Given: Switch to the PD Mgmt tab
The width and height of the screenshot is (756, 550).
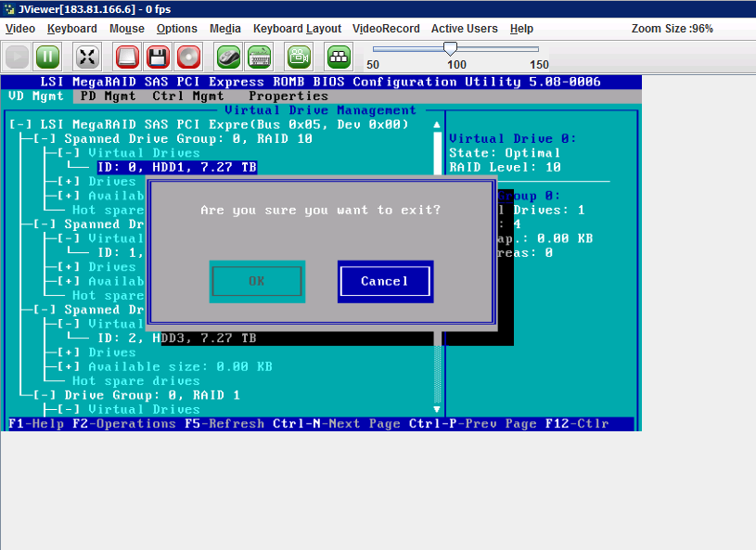Looking at the screenshot, I should (x=108, y=96).
